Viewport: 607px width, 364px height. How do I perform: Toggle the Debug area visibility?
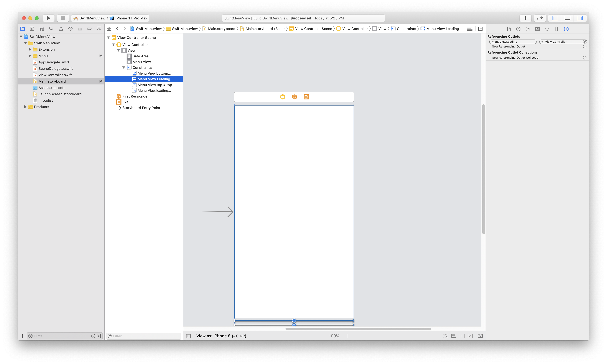(x=567, y=18)
